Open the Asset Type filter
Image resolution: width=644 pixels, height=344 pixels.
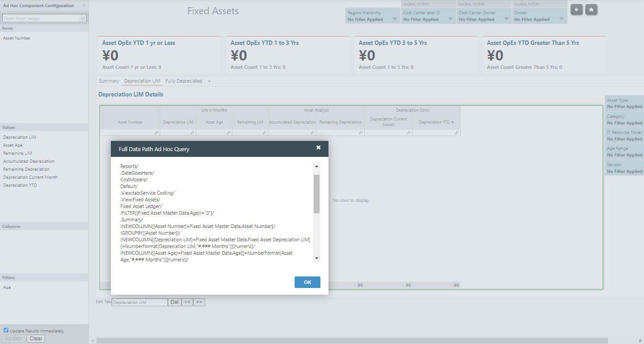click(x=624, y=103)
